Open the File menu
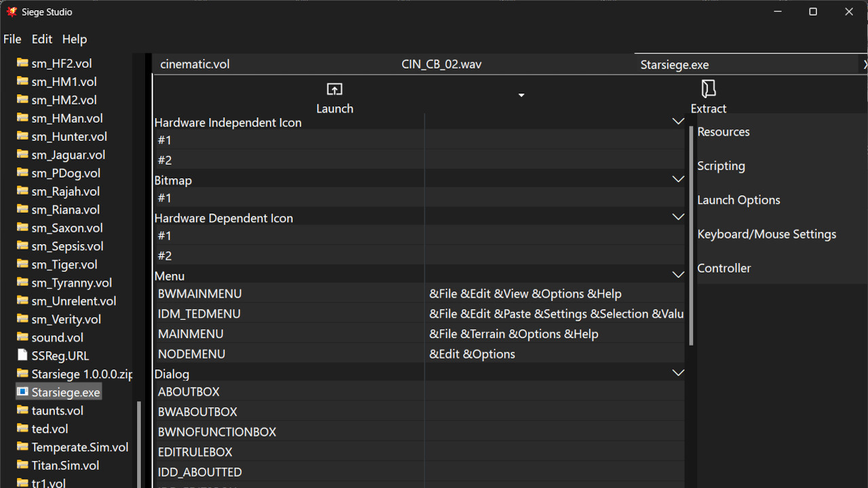This screenshot has width=868, height=488. click(12, 39)
